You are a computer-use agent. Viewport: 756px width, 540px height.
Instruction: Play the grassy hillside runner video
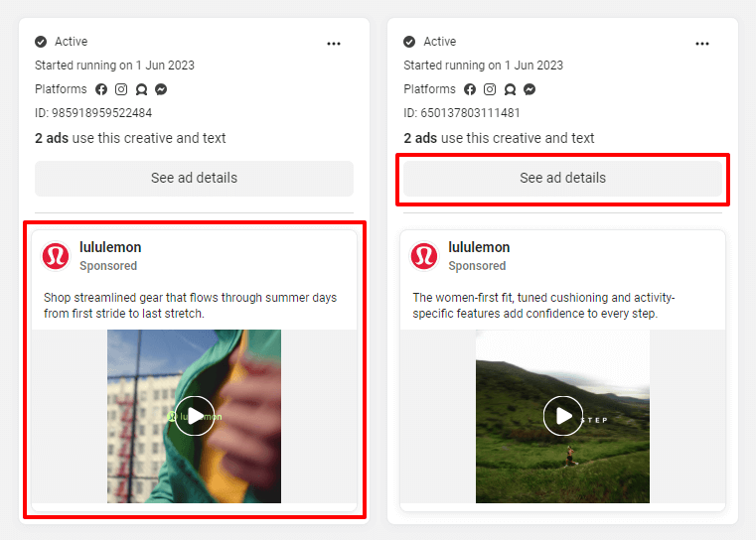(x=562, y=416)
